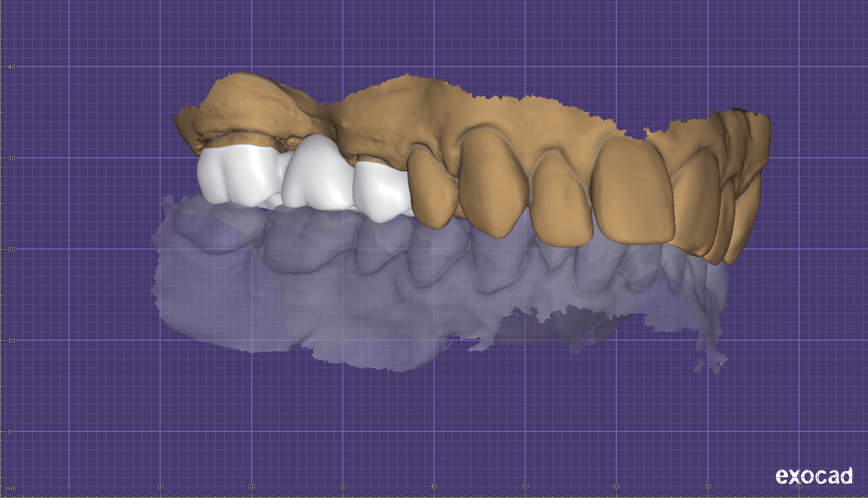
Task: Click the 30 mark on the horizontal ruler
Action: (x=342, y=486)
